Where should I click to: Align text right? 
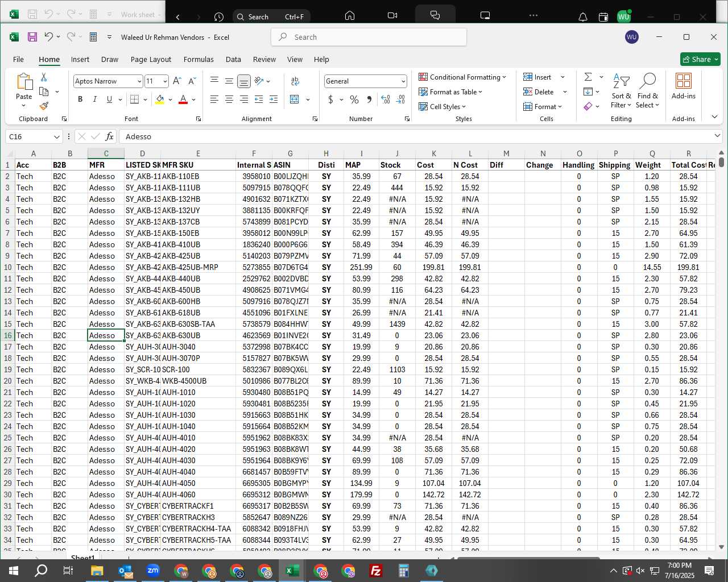click(244, 99)
